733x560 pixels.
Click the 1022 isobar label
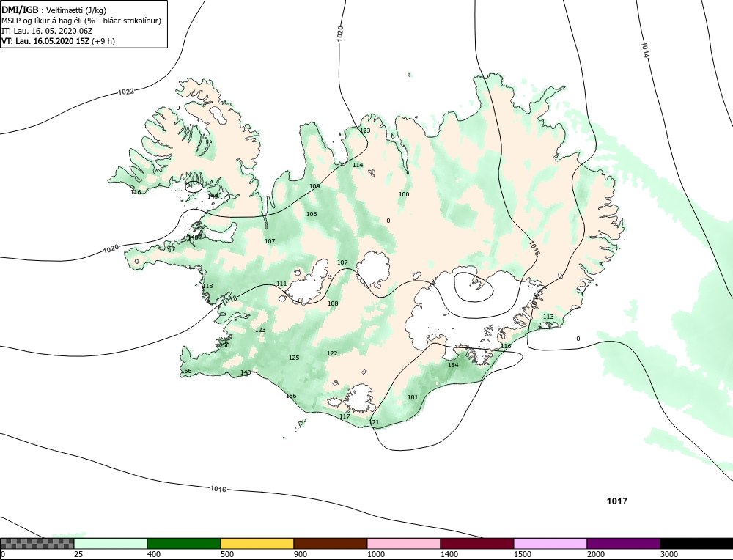[126, 92]
